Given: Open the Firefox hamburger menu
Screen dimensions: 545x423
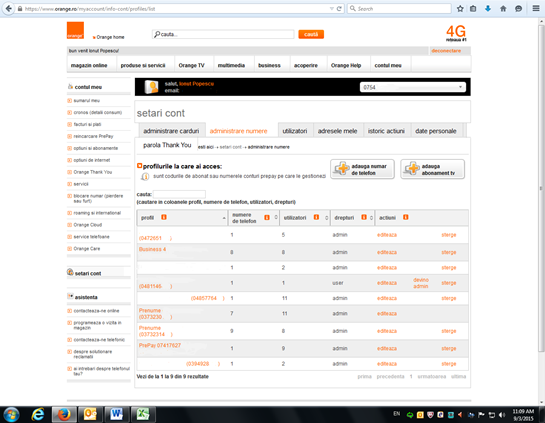Looking at the screenshot, I should [536, 8].
